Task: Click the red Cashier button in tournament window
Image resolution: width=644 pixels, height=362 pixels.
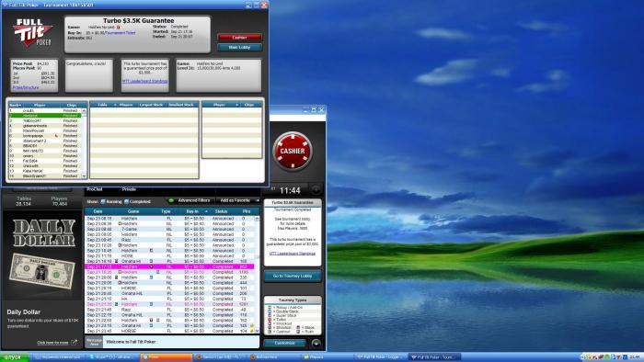Action: click(239, 38)
